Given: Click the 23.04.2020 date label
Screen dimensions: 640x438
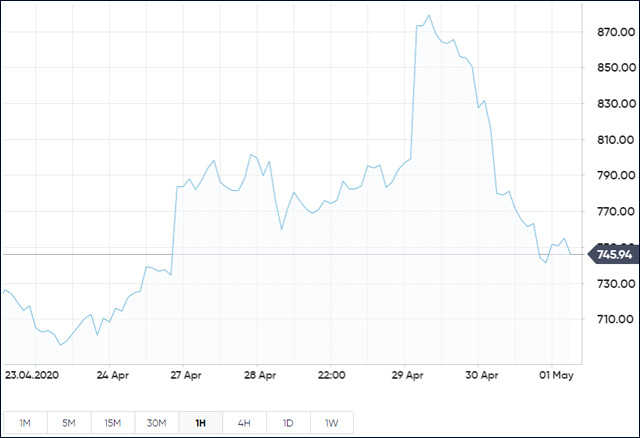Looking at the screenshot, I should (31, 376).
